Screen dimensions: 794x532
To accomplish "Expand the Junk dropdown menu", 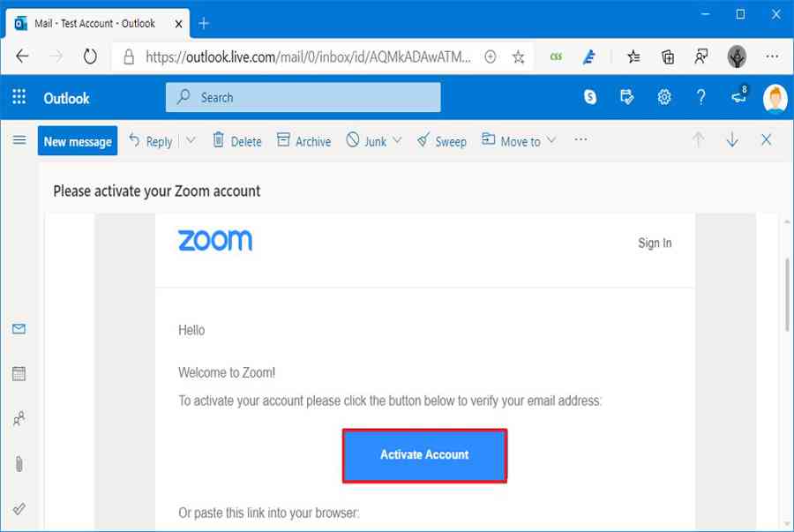I will 397,140.
